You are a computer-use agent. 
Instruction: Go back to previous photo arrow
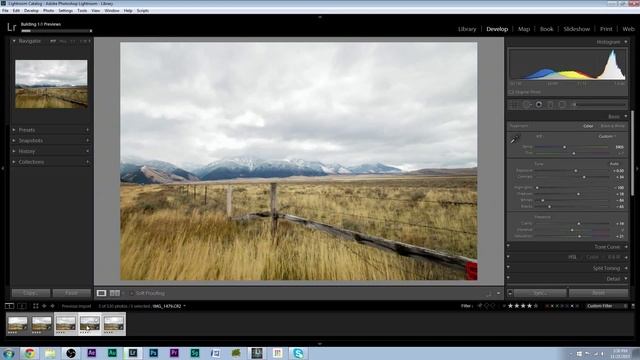(x=44, y=306)
